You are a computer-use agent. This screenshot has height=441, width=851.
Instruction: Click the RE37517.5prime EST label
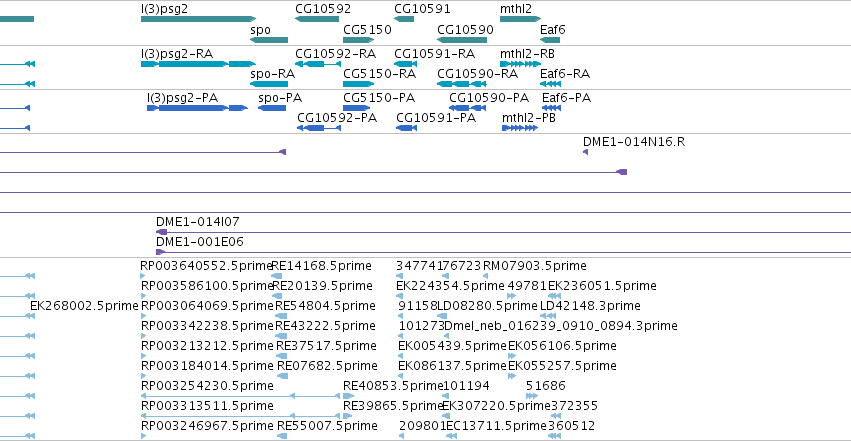pos(326,346)
